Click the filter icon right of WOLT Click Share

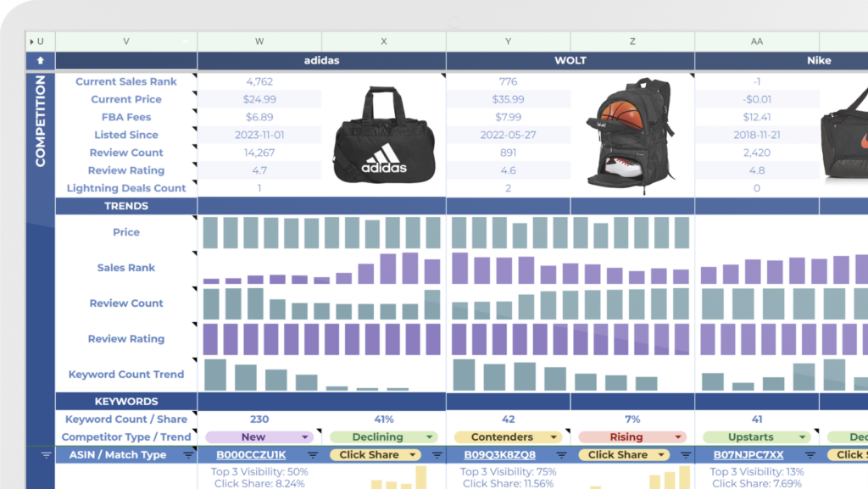[685, 455]
